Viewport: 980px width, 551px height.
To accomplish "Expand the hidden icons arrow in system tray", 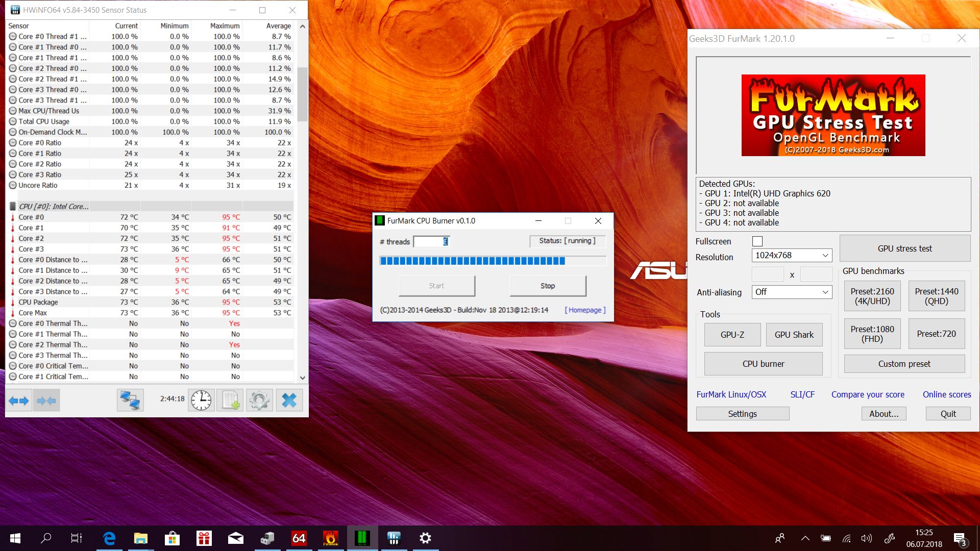I will tap(805, 538).
